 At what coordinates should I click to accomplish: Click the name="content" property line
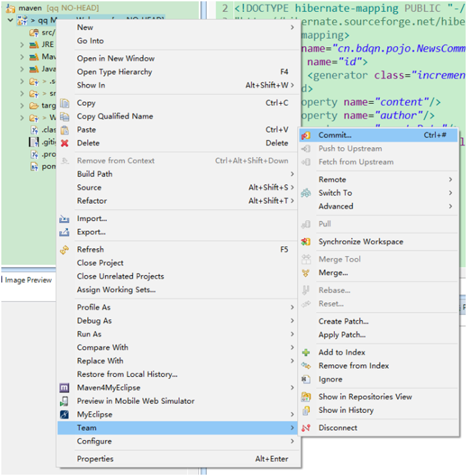point(371,103)
